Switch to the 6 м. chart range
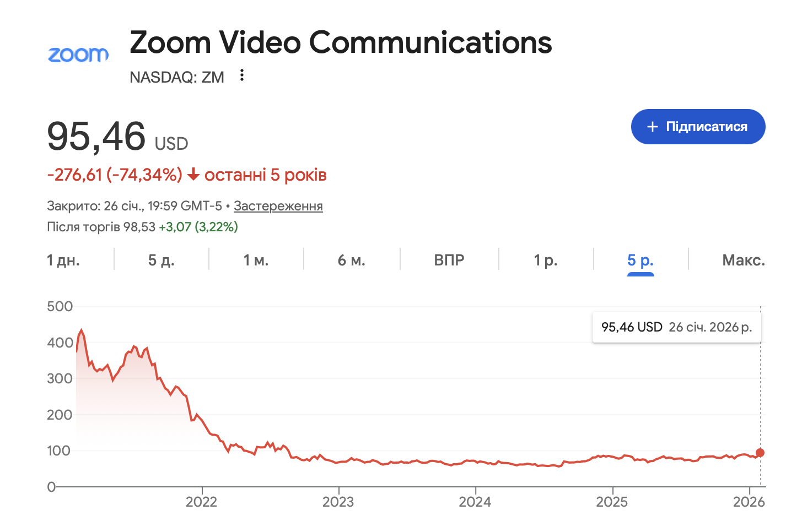Screen dimensions: 786x532 click(x=351, y=260)
